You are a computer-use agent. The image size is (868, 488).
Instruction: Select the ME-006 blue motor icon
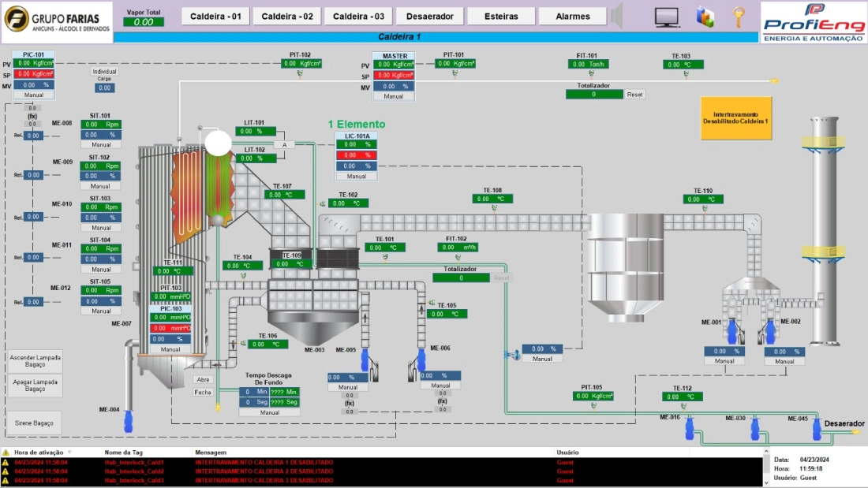[422, 360]
